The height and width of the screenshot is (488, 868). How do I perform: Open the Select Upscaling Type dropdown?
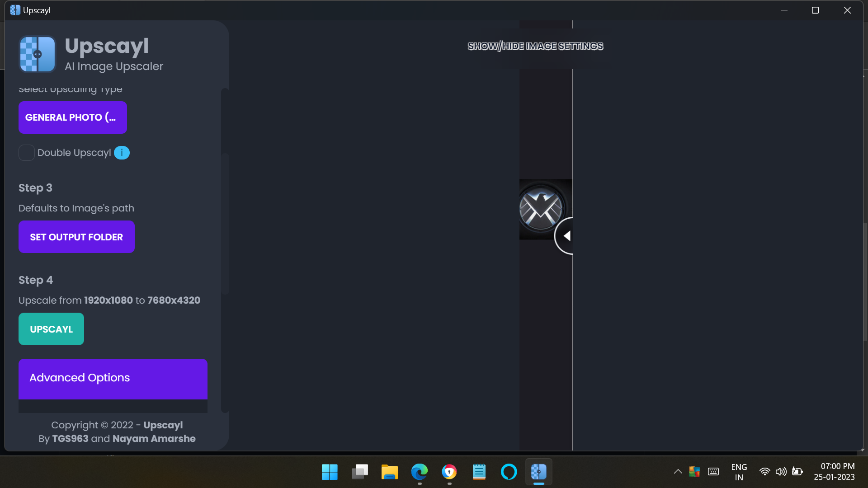73,117
